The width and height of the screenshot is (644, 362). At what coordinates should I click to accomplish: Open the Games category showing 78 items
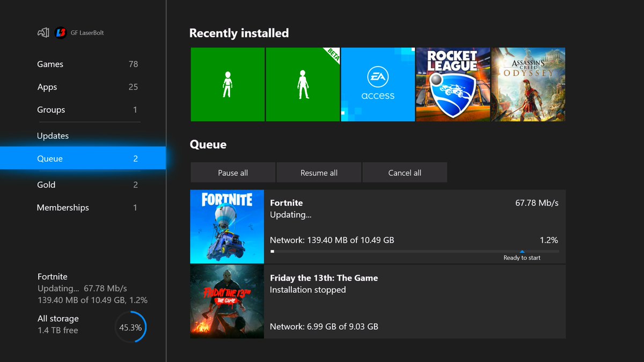pos(50,64)
